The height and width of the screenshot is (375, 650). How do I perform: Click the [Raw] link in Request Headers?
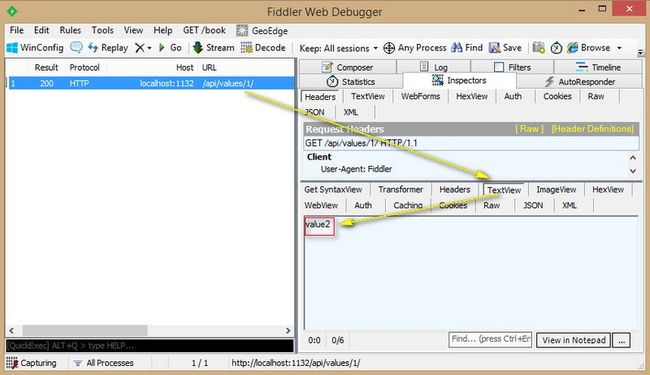(529, 129)
